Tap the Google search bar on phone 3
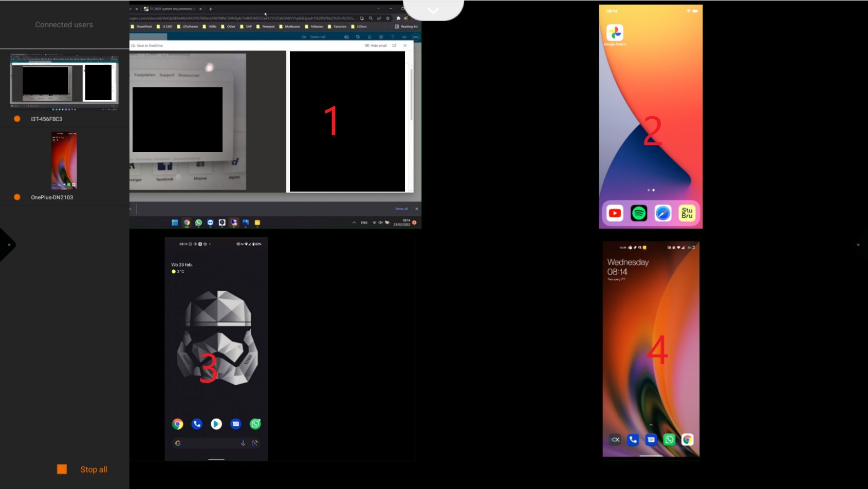Screen dimensions: 868x489 (x=216, y=443)
